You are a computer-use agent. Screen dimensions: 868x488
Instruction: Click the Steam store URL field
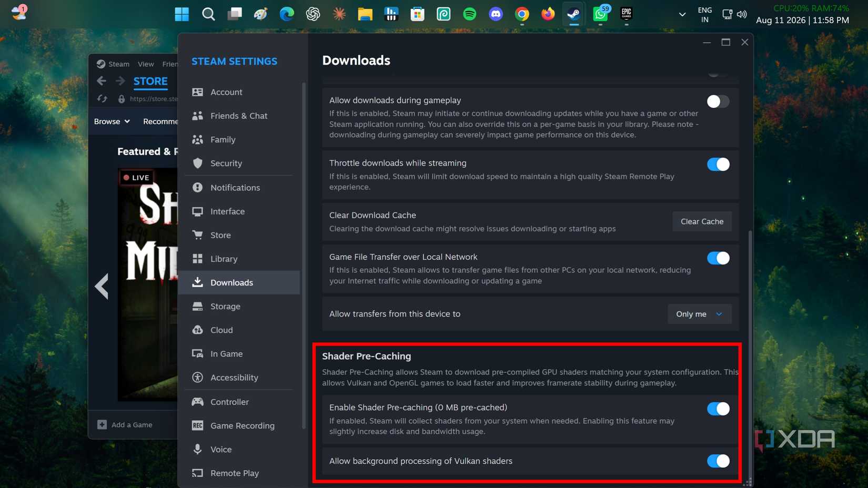[x=153, y=99]
